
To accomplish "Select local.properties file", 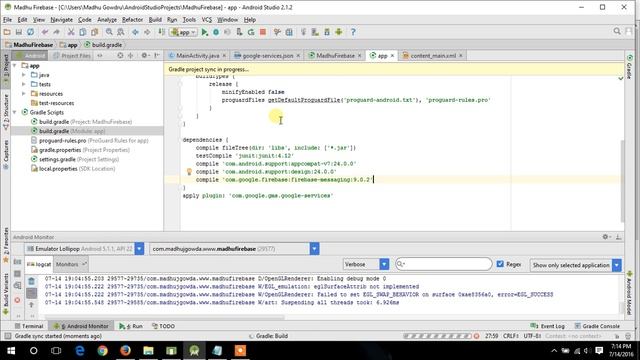I will pyautogui.click(x=73, y=169).
